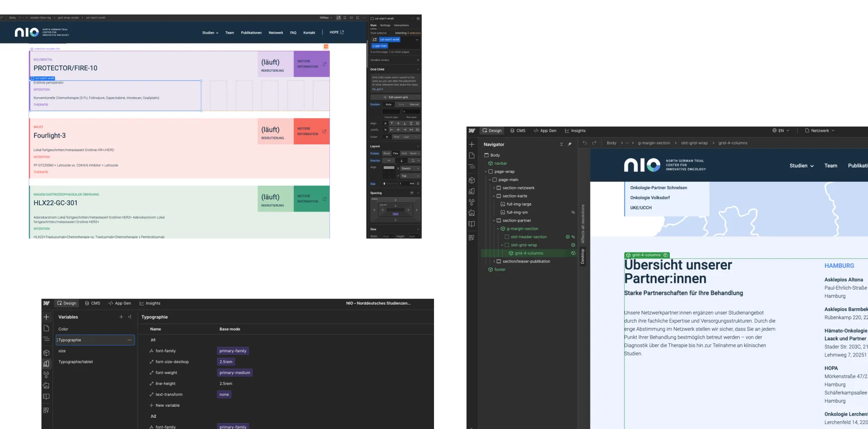Open the Pages panel in left sidebar
This screenshot has height=429, width=868.
point(472,155)
